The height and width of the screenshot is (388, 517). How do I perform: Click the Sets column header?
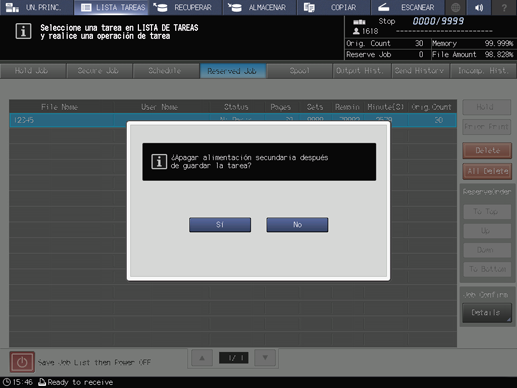315,107
